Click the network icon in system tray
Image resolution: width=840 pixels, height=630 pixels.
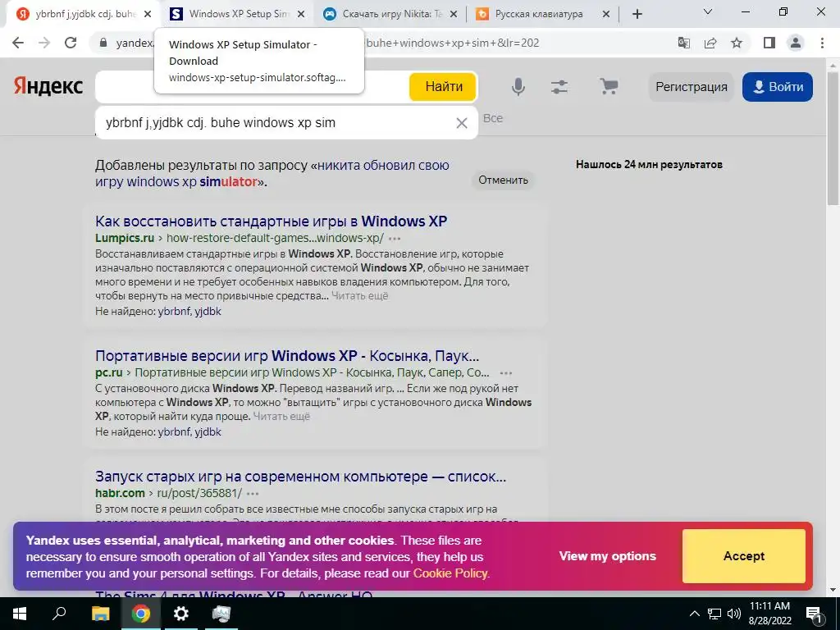tap(714, 614)
